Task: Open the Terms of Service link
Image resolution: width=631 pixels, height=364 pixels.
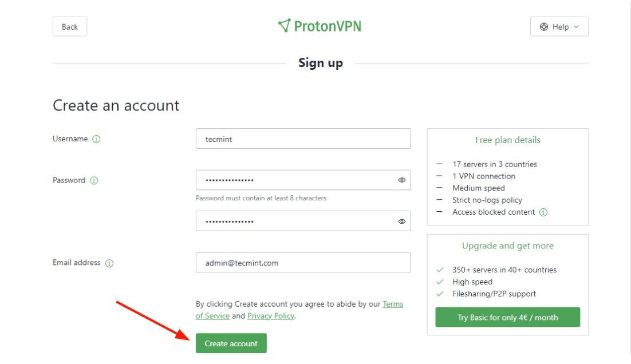Action: point(393,304)
